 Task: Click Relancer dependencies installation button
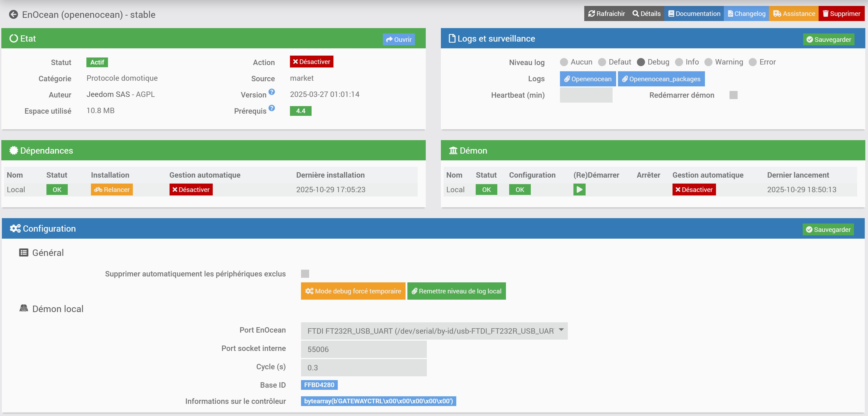(x=112, y=190)
